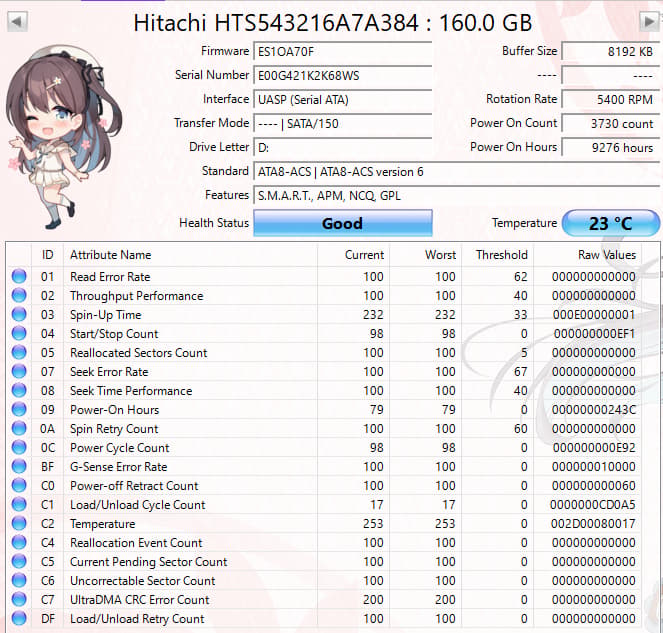The height and width of the screenshot is (633, 663).
Task: Click status orb for Power Cycle Count
Action: 19,447
